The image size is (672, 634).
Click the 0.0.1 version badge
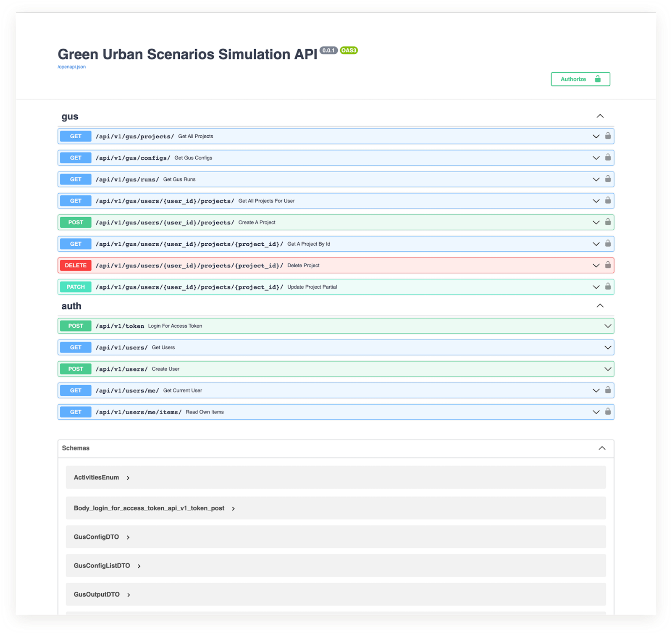click(328, 50)
